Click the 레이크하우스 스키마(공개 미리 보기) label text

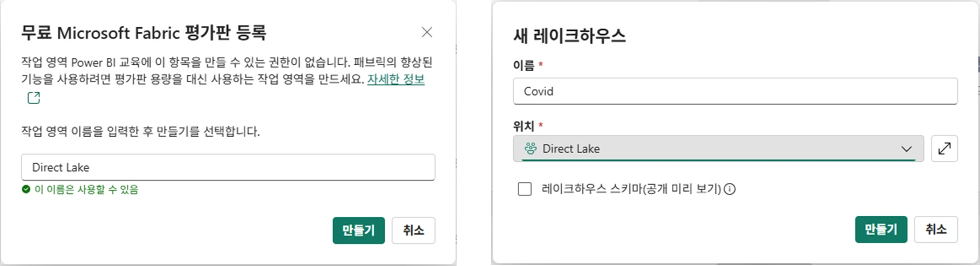coord(631,189)
